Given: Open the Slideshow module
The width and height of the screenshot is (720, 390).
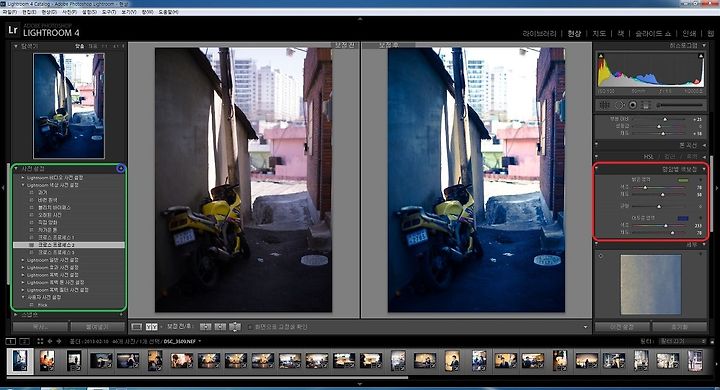Looking at the screenshot, I should [653, 34].
